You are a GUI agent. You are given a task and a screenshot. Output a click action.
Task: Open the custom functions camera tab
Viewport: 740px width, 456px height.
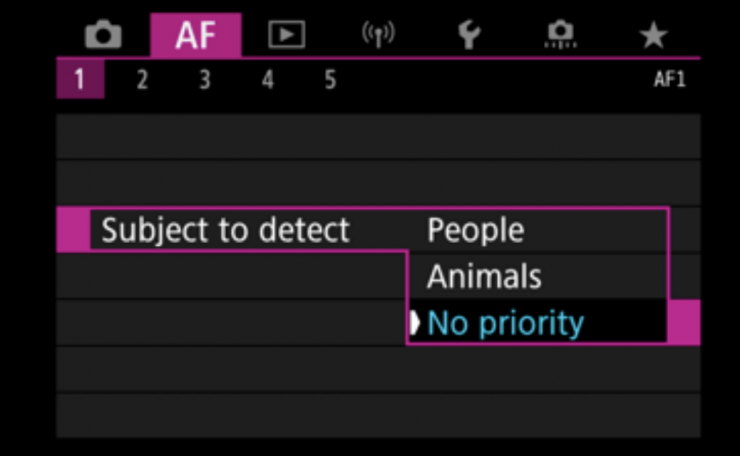560,36
